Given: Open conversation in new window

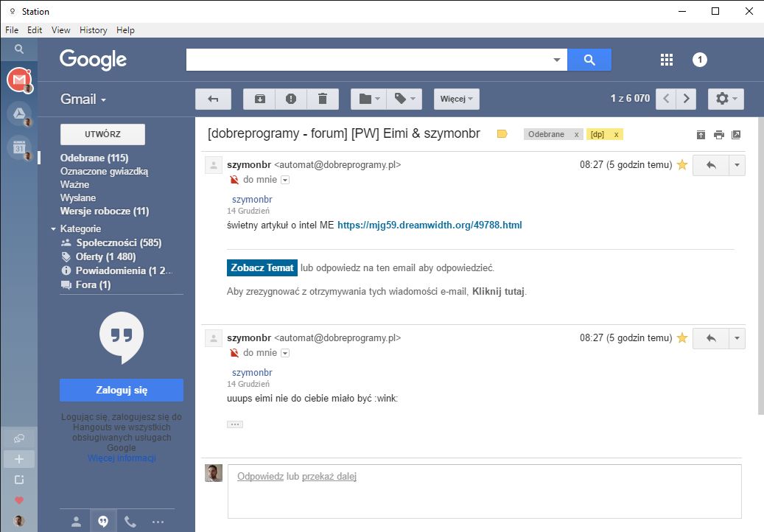Looking at the screenshot, I should (736, 135).
